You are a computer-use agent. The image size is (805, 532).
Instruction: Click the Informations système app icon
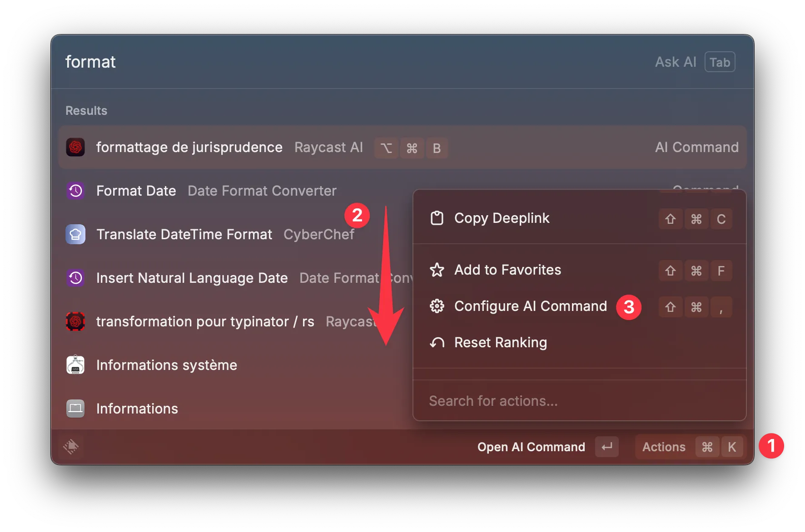[x=75, y=365]
